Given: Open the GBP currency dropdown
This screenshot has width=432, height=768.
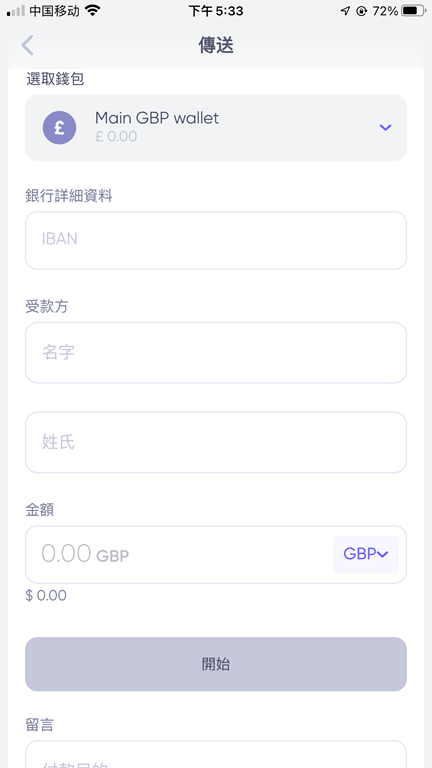Looking at the screenshot, I should click(365, 554).
